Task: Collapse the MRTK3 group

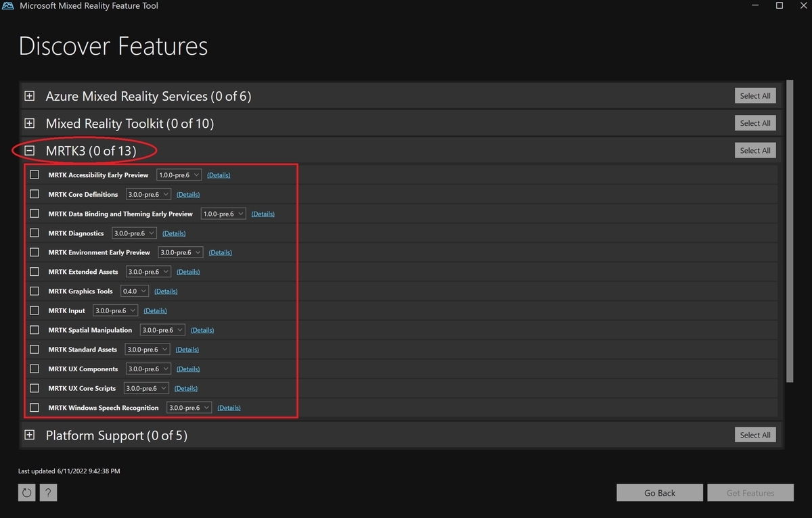Action: pyautogui.click(x=29, y=151)
